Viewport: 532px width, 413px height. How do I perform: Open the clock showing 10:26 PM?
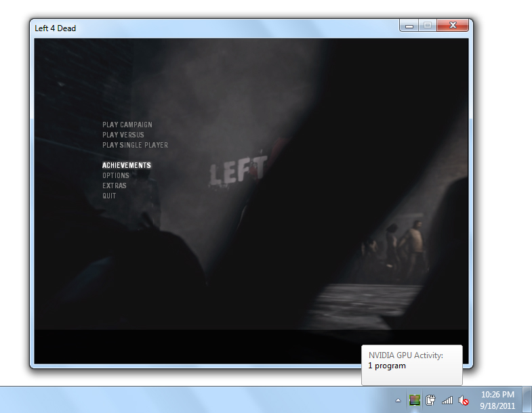pos(497,400)
